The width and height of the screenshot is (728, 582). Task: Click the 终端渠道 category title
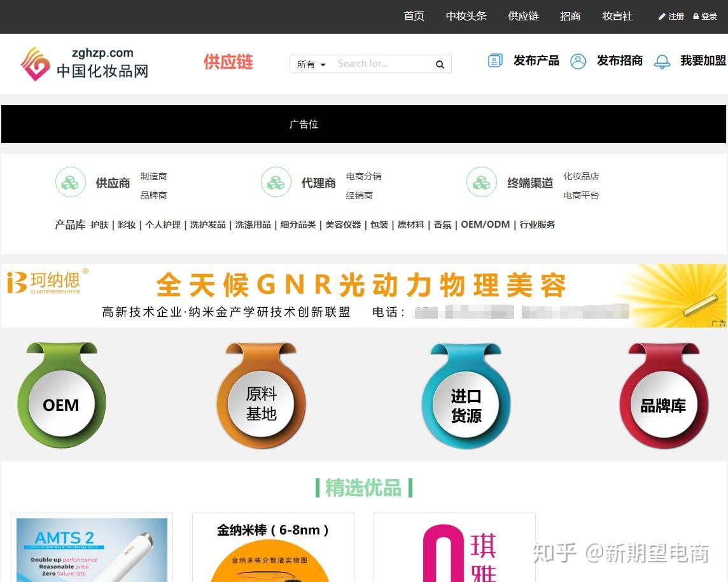[530, 183]
